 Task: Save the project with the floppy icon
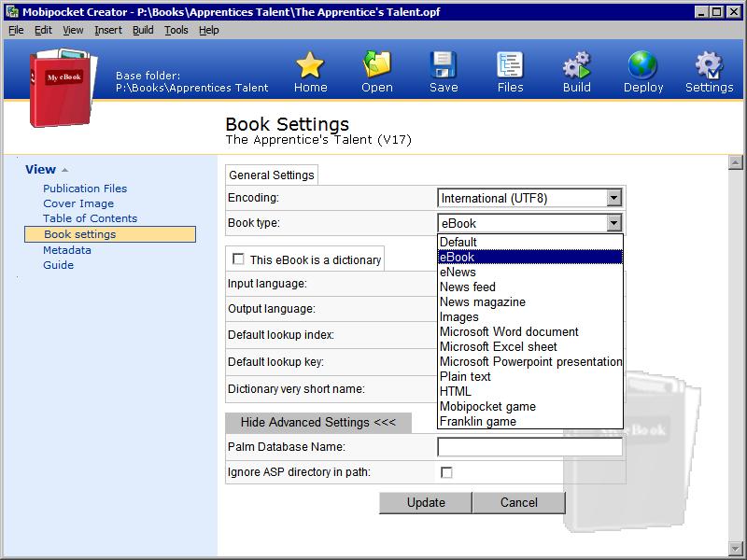click(x=443, y=64)
